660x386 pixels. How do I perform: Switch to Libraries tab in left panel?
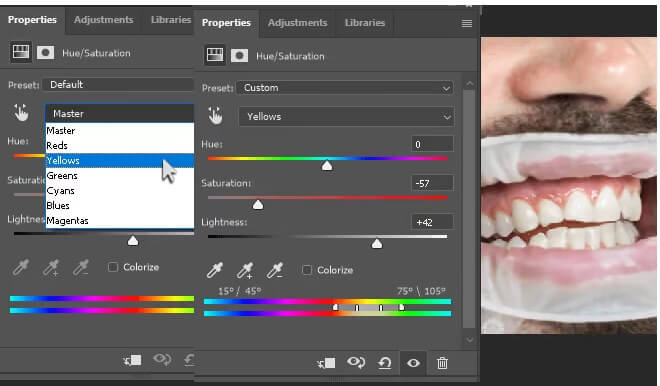coord(171,20)
